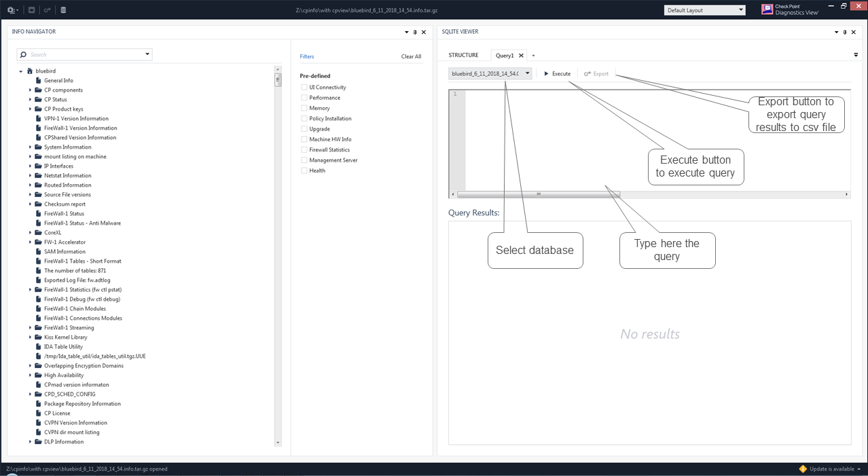Click the Export button
This screenshot has height=476, width=868.
point(596,73)
